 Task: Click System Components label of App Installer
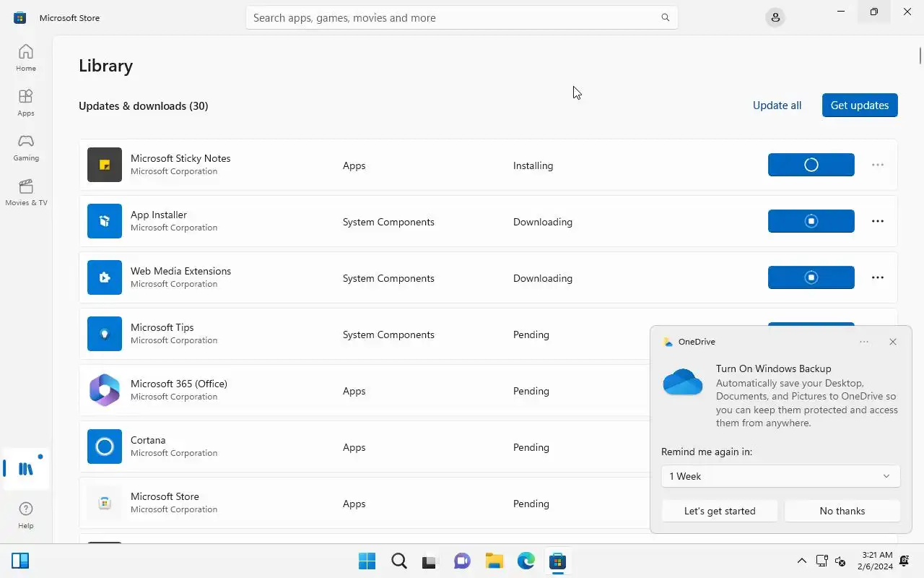[388, 222]
